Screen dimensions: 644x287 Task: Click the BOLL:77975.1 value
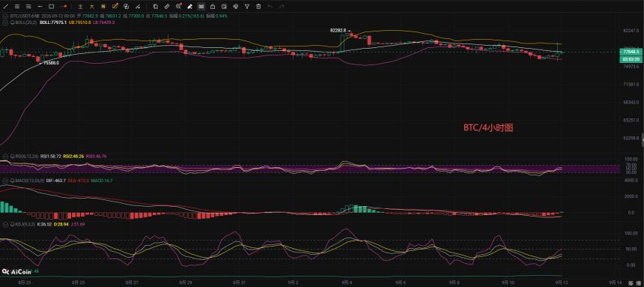pos(53,22)
